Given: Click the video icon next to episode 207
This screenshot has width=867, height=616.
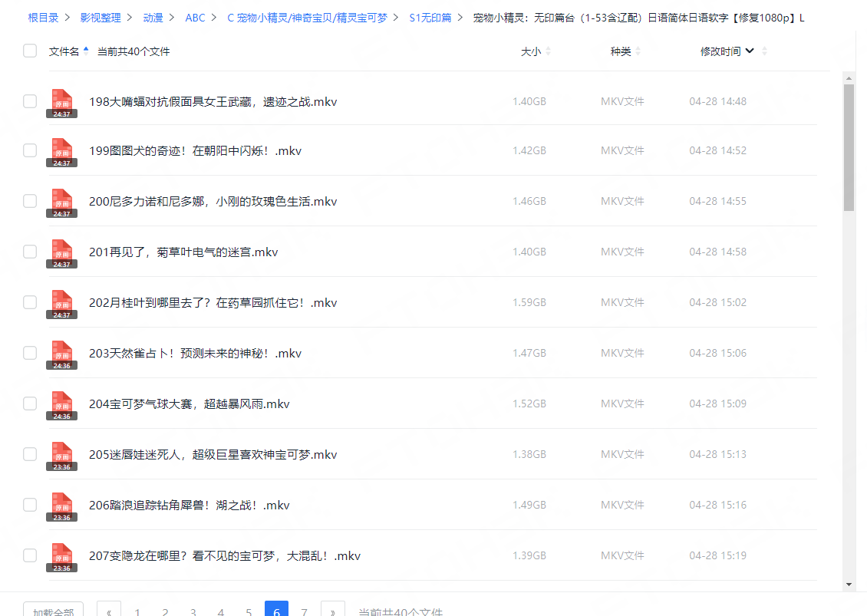Looking at the screenshot, I should tap(62, 555).
